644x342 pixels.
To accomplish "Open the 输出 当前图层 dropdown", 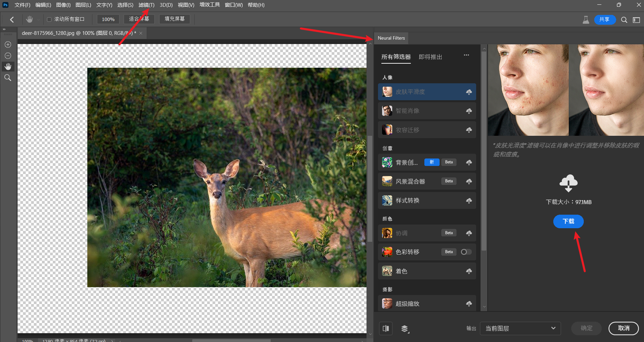I will click(x=520, y=328).
